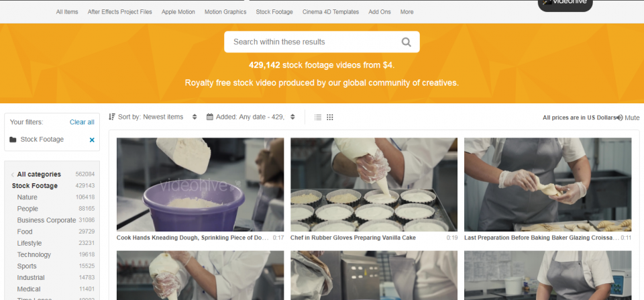Open the Cinema 4D Templates menu
Screen dimensions: 644x300
click(330, 12)
